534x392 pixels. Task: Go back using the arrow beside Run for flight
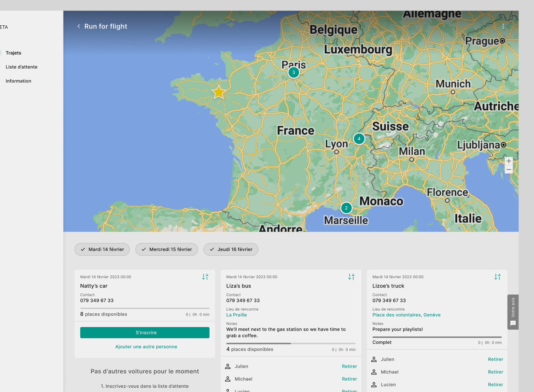tap(79, 26)
